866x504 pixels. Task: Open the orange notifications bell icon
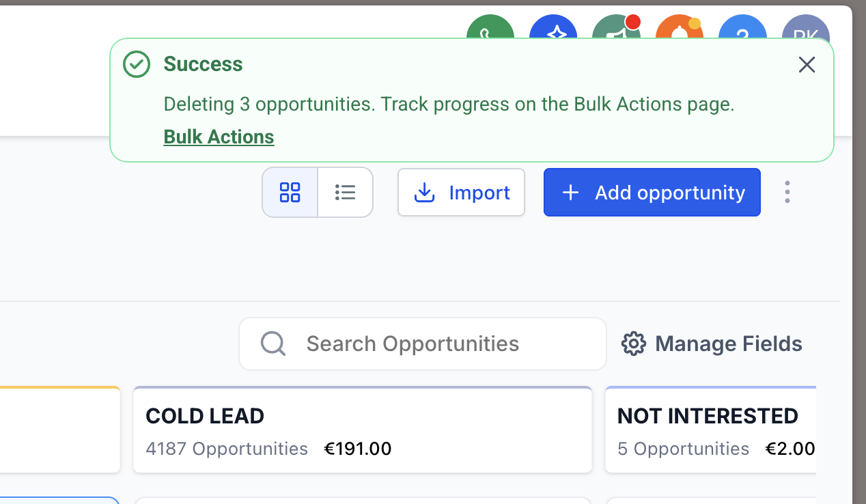point(679,28)
